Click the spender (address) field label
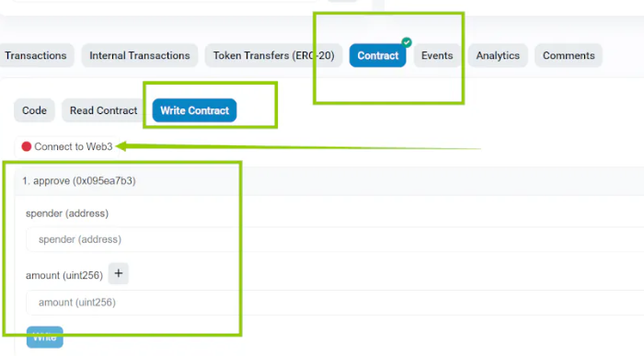 67,213
